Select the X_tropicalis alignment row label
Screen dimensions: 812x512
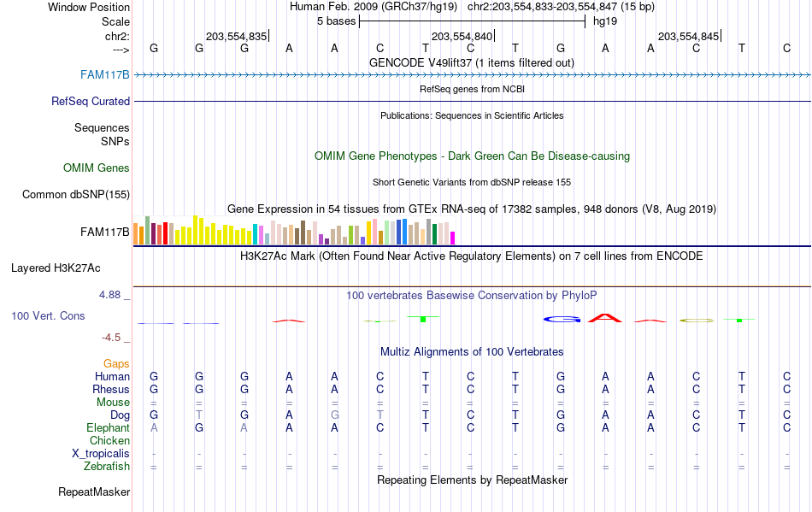[x=101, y=454]
